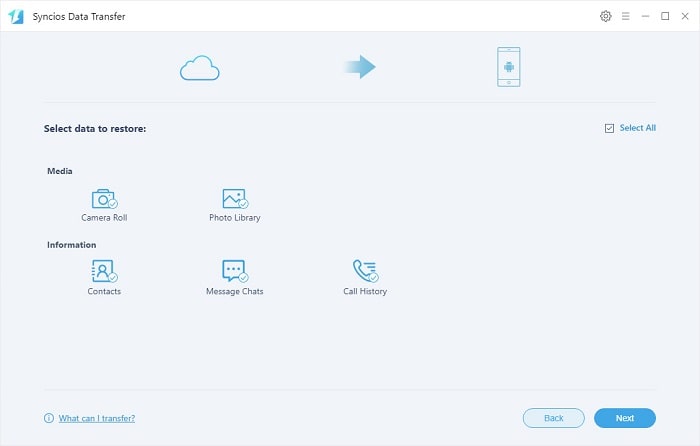Click the Select All label

pyautogui.click(x=638, y=128)
